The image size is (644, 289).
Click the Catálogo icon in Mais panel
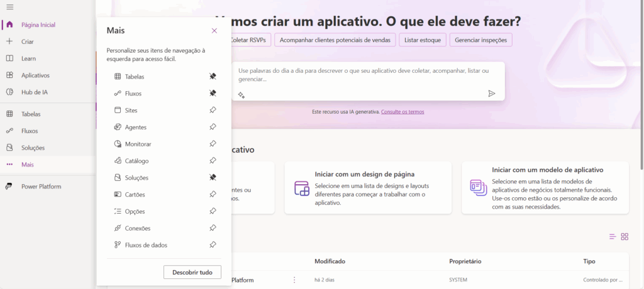click(118, 161)
